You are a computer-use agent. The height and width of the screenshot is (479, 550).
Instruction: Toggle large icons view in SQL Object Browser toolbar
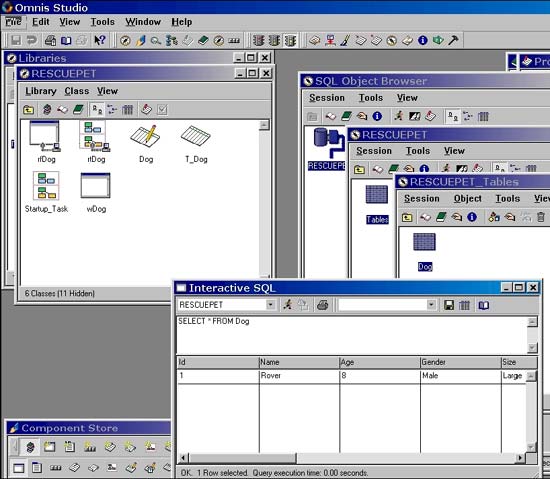(x=453, y=116)
